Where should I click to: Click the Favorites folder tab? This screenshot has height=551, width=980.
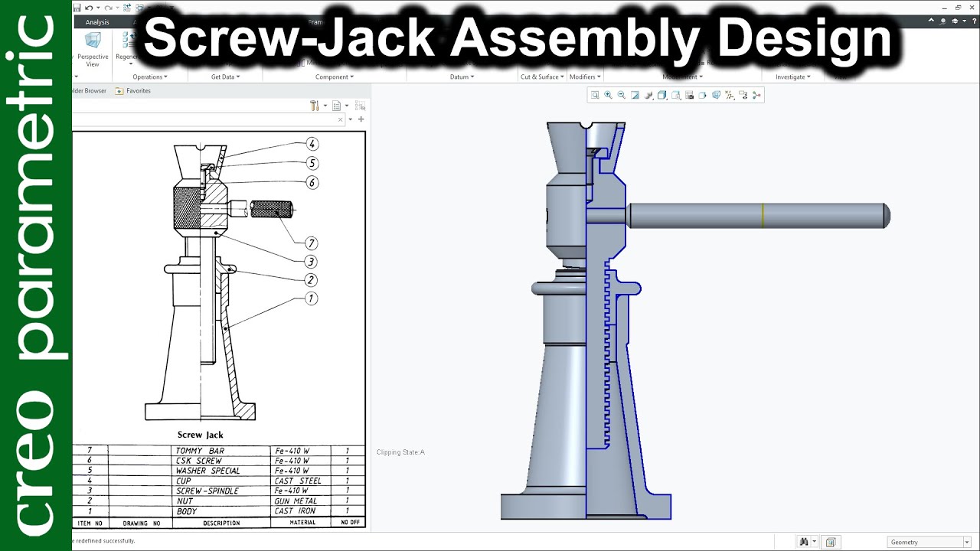click(x=133, y=91)
